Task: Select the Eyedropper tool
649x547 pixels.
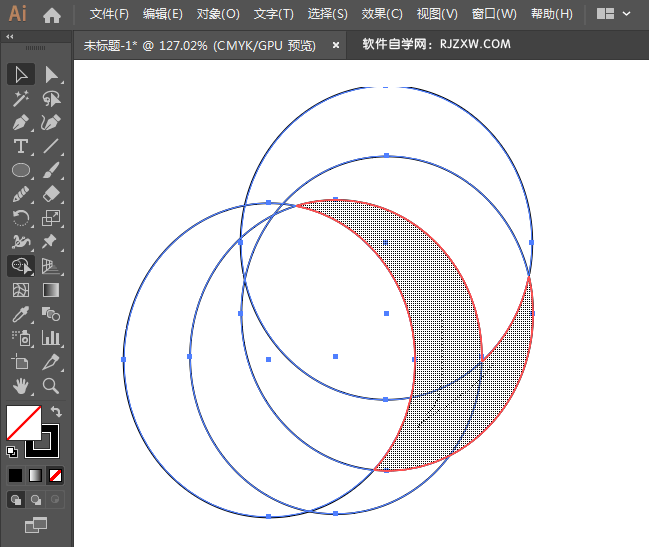Action: [21, 314]
